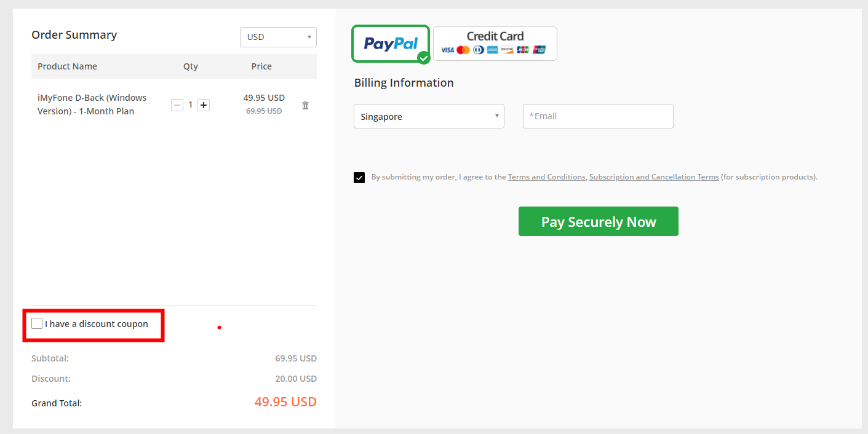Viewport: 868px width, 434px height.
Task: Choose the Credit Card payment option
Action: tap(495, 44)
